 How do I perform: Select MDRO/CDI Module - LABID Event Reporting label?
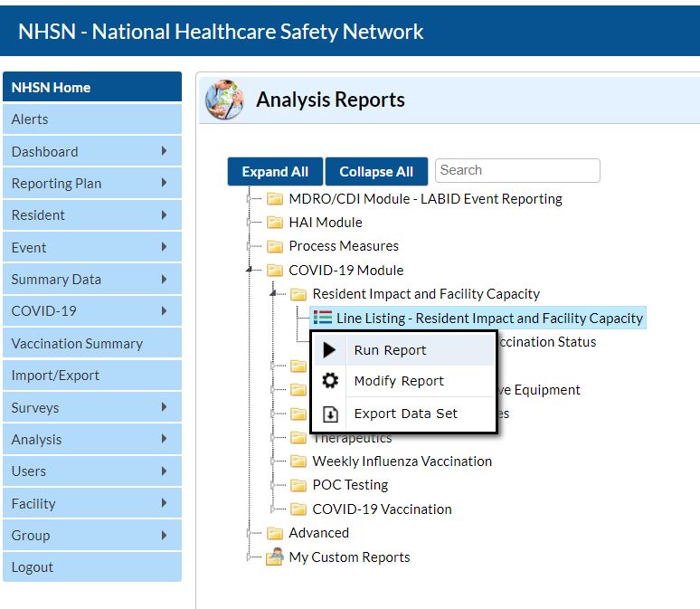[x=425, y=198]
